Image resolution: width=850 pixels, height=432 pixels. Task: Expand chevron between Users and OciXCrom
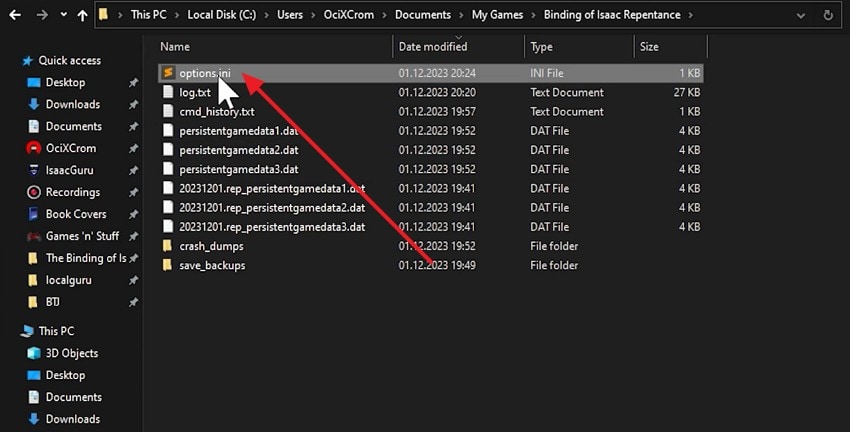[313, 15]
